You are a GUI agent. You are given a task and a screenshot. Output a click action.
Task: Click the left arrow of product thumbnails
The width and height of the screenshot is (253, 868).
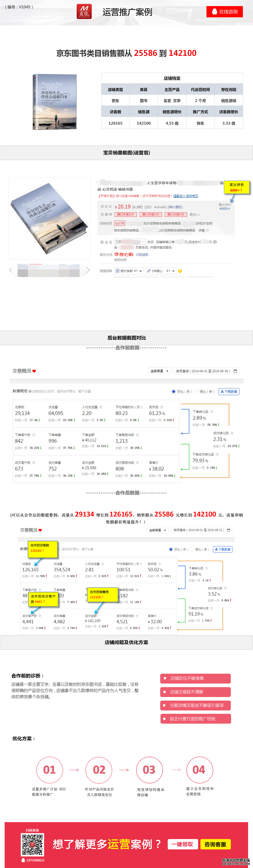coord(11,270)
